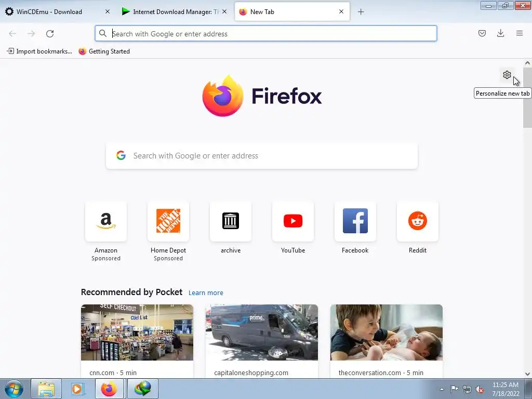Image resolution: width=532 pixels, height=399 pixels.
Task: Click the Firefox taskbar button
Action: (x=109, y=389)
